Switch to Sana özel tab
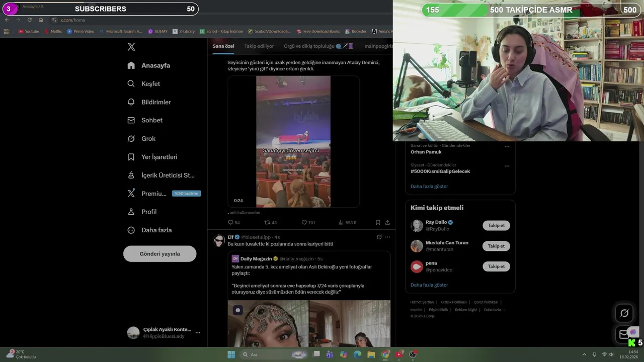The image size is (644, 362). [x=223, y=46]
